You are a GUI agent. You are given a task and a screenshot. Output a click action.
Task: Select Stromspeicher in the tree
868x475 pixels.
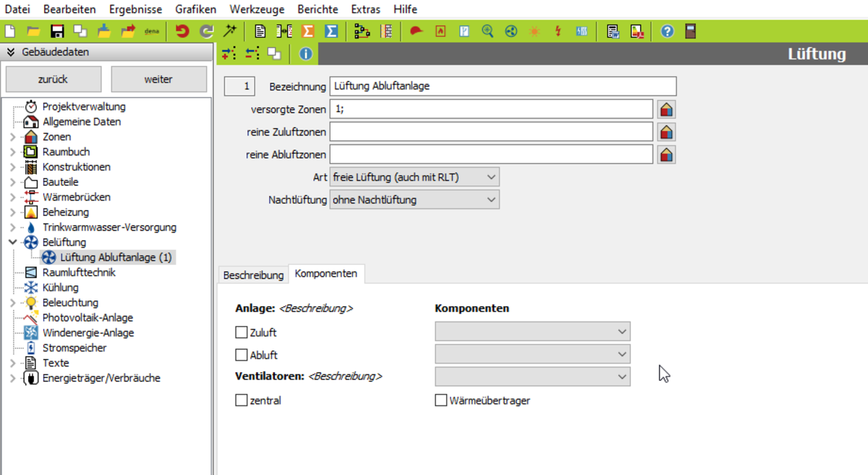[x=75, y=348]
